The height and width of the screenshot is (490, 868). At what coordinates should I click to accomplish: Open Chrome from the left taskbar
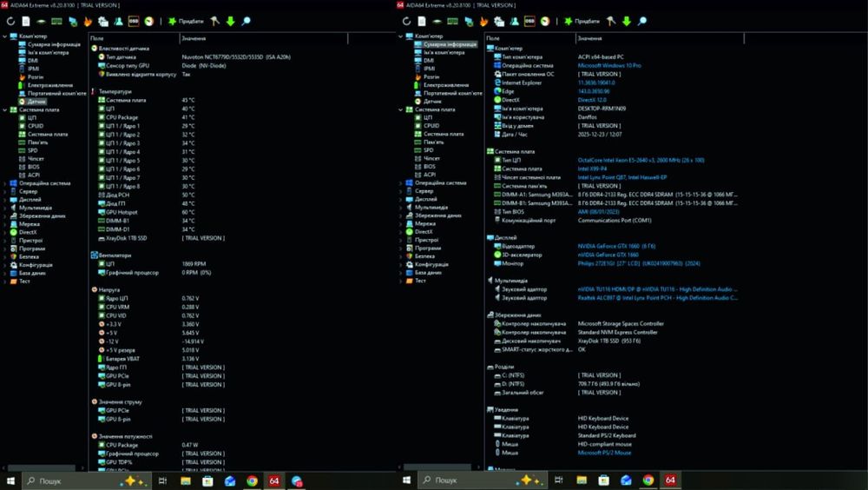252,480
